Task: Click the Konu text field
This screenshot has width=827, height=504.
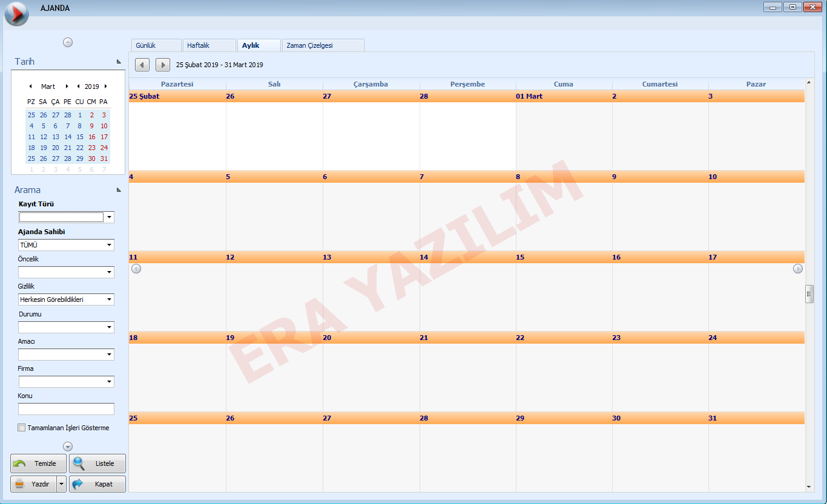Action: 66,409
